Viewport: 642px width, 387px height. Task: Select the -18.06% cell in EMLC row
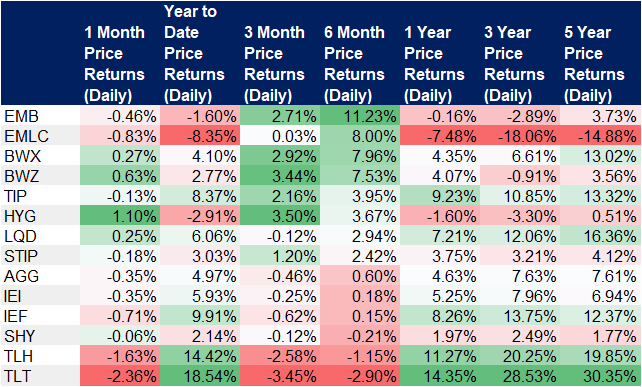coord(520,136)
